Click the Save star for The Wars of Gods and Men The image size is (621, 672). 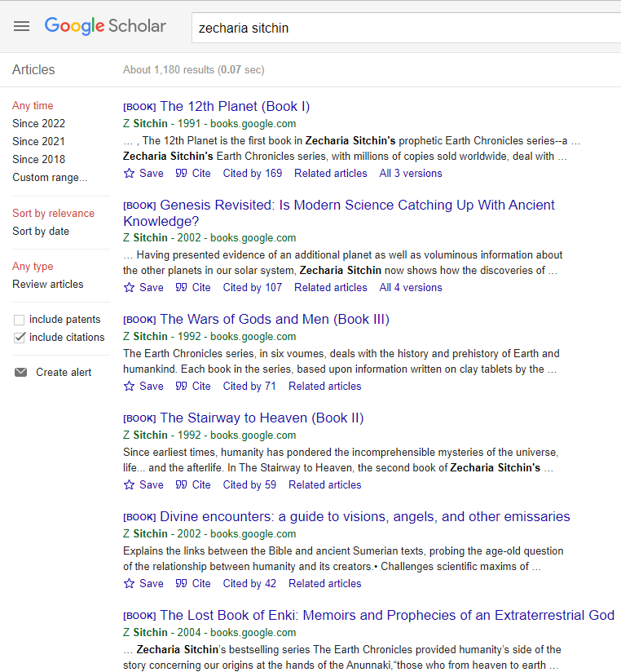click(x=129, y=386)
